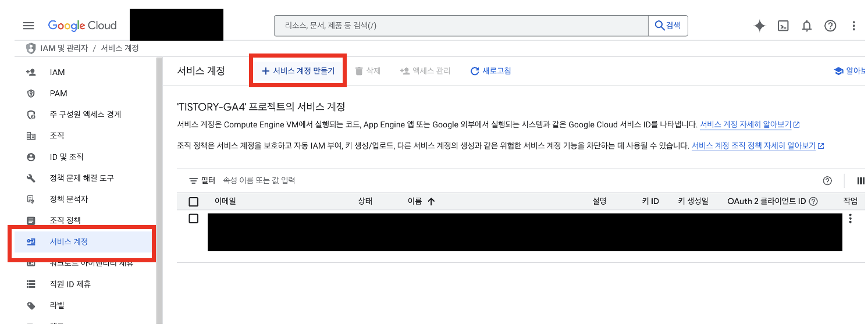Click IAM 및 관리자 breadcrumb link

64,48
